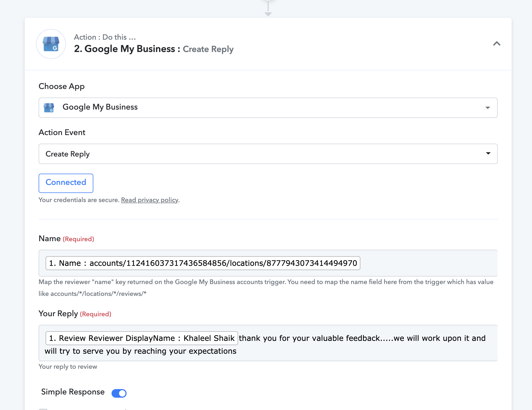The width and height of the screenshot is (532, 410).
Task: Click the "Your Reply" field label
Action: pyautogui.click(x=58, y=314)
